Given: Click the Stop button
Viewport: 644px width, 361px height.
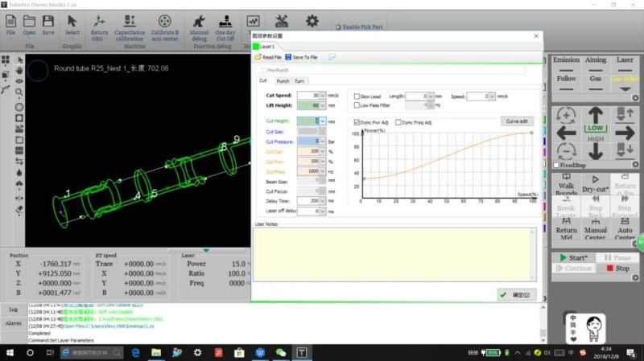Looking at the screenshot, I should [x=617, y=269].
